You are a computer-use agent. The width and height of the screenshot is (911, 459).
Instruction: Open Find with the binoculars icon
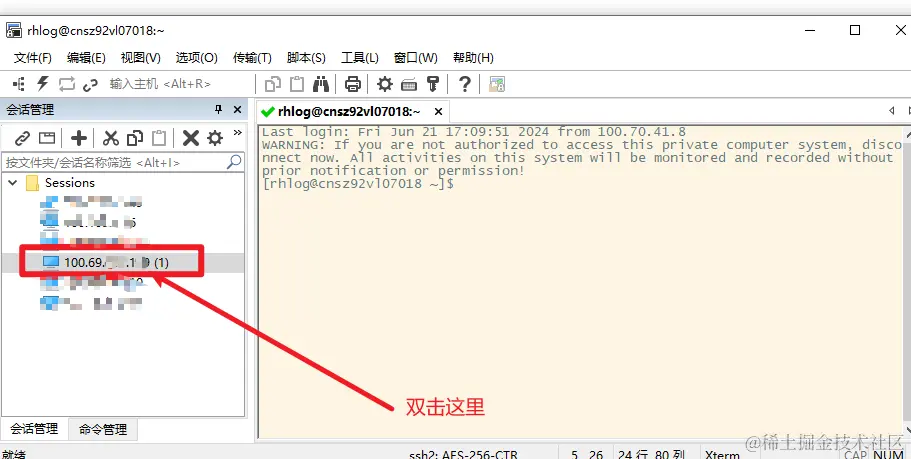[321, 84]
